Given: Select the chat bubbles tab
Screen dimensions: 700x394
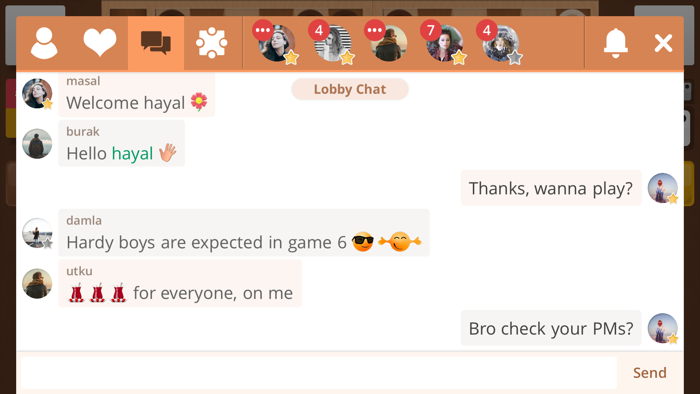Looking at the screenshot, I should pos(156,43).
